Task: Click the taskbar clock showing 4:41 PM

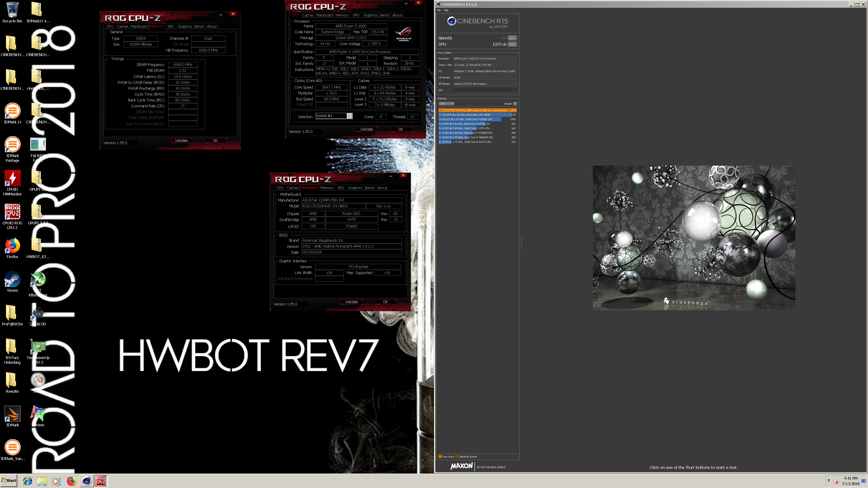Action: (850, 481)
